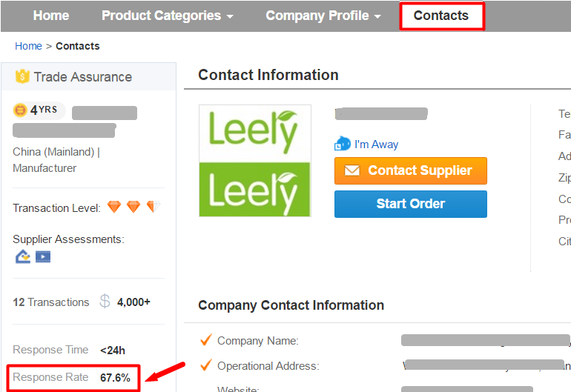Open the video assessment icon

point(43,256)
